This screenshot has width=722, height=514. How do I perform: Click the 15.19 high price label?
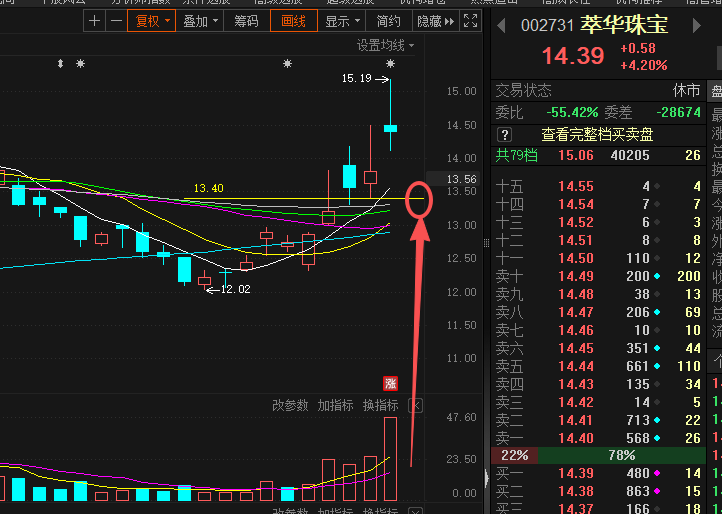coord(356,78)
